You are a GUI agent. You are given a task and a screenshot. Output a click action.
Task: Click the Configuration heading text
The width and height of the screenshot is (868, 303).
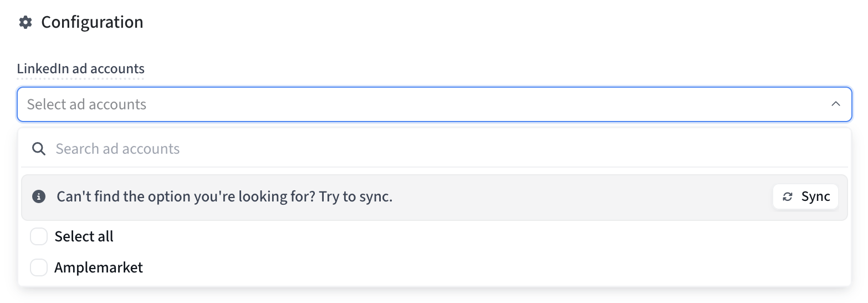click(92, 23)
